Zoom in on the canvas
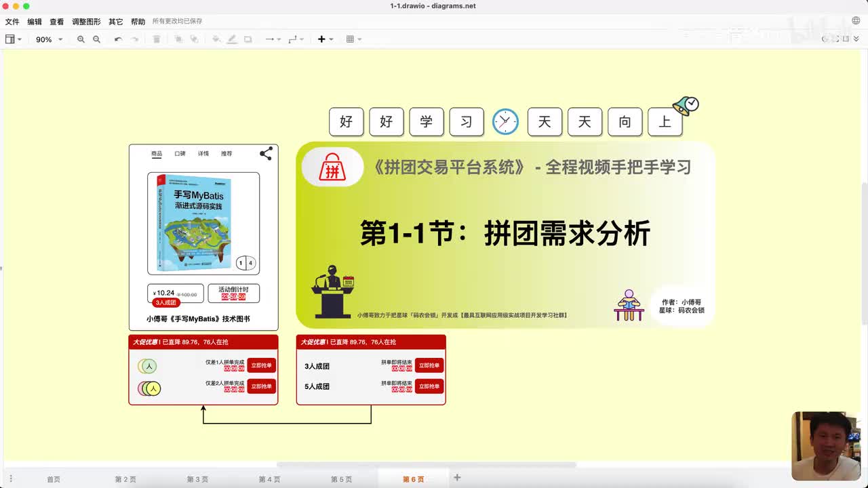Screen dimensions: 868x488 click(81, 39)
